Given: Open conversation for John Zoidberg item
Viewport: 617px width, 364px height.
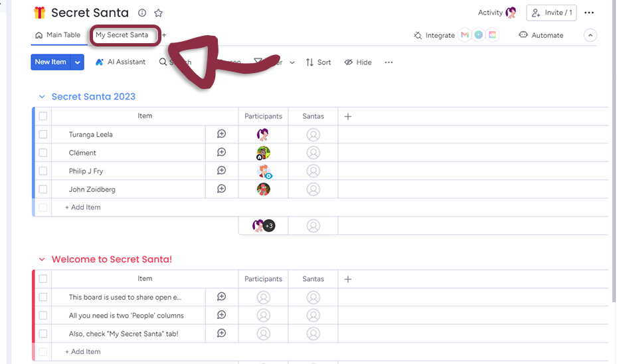Looking at the screenshot, I should tap(222, 189).
